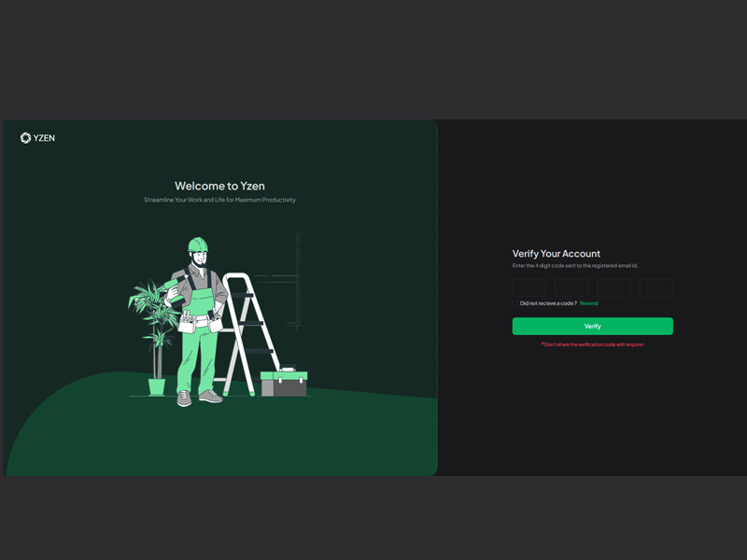Focus the third verification code digit box
This screenshot has width=747, height=560.
pos(613,287)
